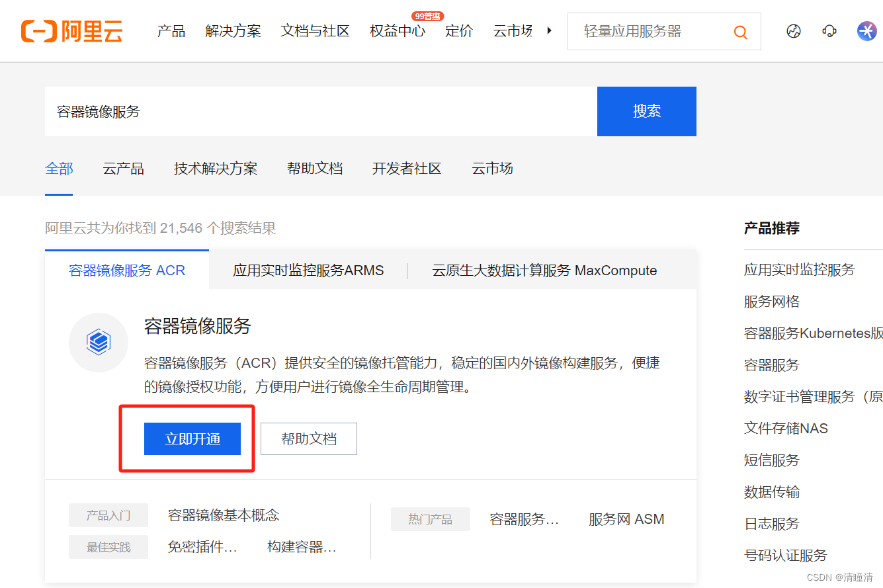Open recommended 服务网格 link
The height and width of the screenshot is (588, 883).
772,302
